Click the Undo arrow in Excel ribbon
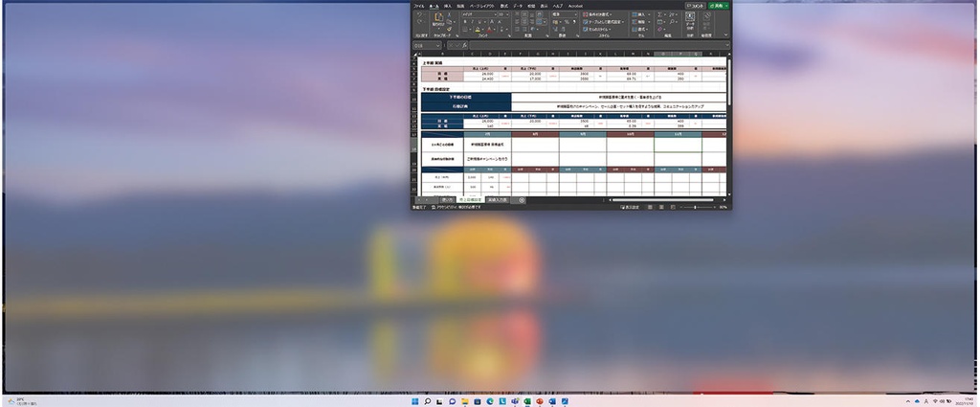 pos(419,15)
